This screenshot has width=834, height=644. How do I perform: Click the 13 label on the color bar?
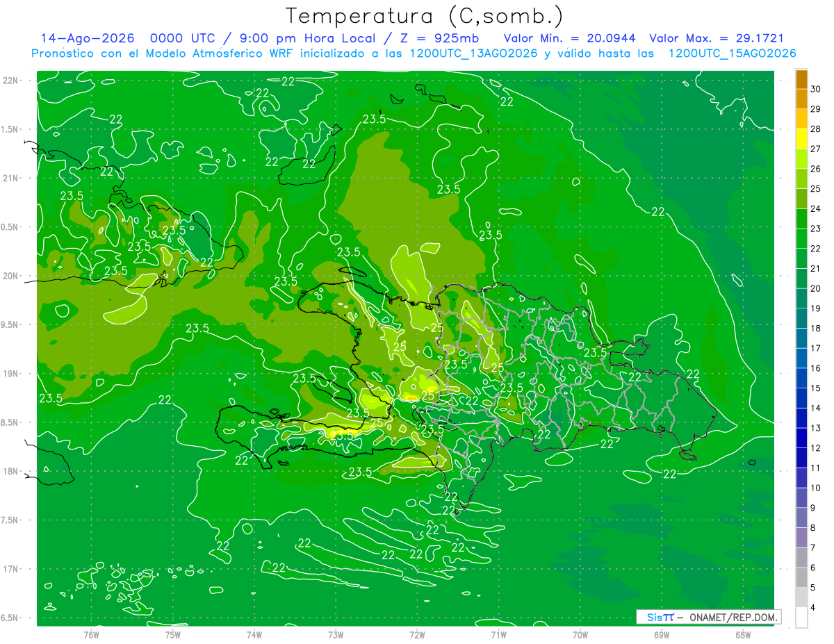coord(816,429)
